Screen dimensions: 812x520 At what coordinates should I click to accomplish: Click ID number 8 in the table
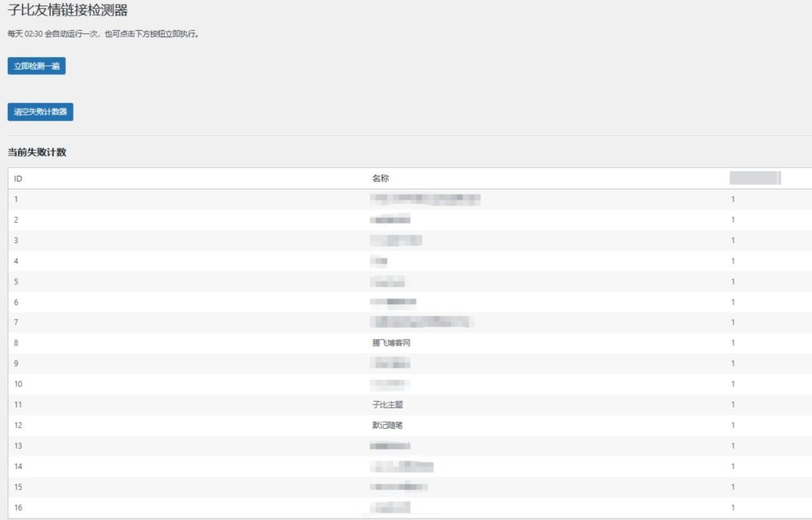pyautogui.click(x=16, y=343)
